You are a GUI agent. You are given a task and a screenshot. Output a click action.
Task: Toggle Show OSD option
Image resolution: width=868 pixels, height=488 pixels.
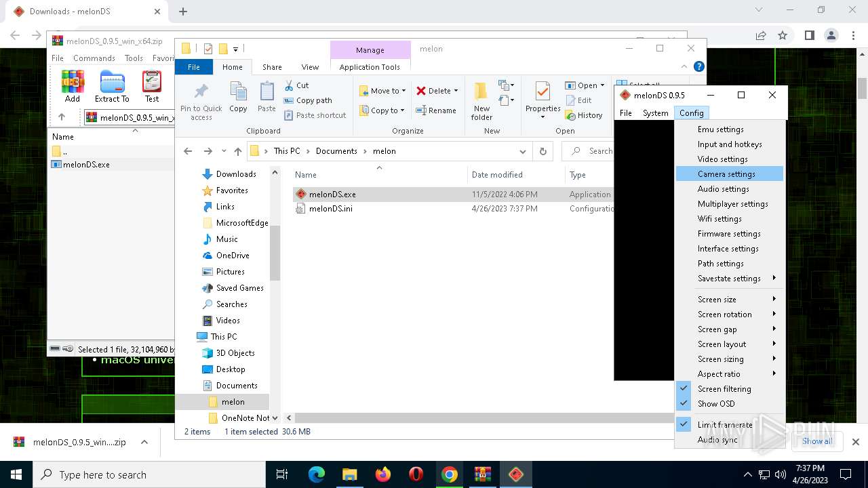coord(730,404)
